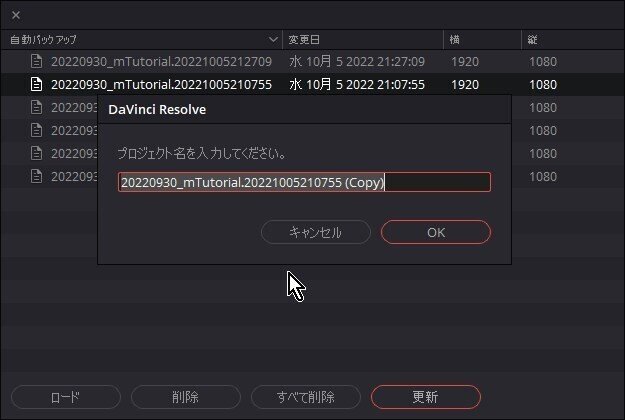Click the DaVinci Resolve dialog title bar
The height and width of the screenshot is (420, 625).
coord(304,109)
